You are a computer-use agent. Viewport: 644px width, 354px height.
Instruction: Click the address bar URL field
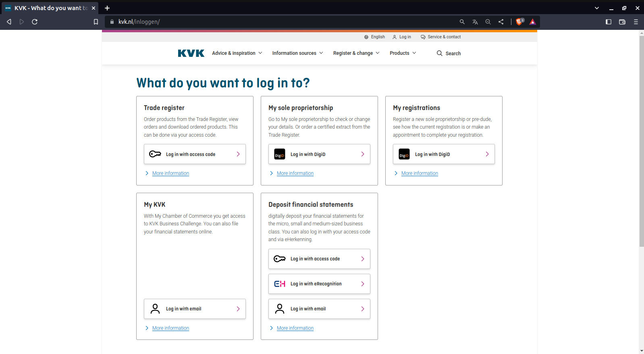pos(282,22)
